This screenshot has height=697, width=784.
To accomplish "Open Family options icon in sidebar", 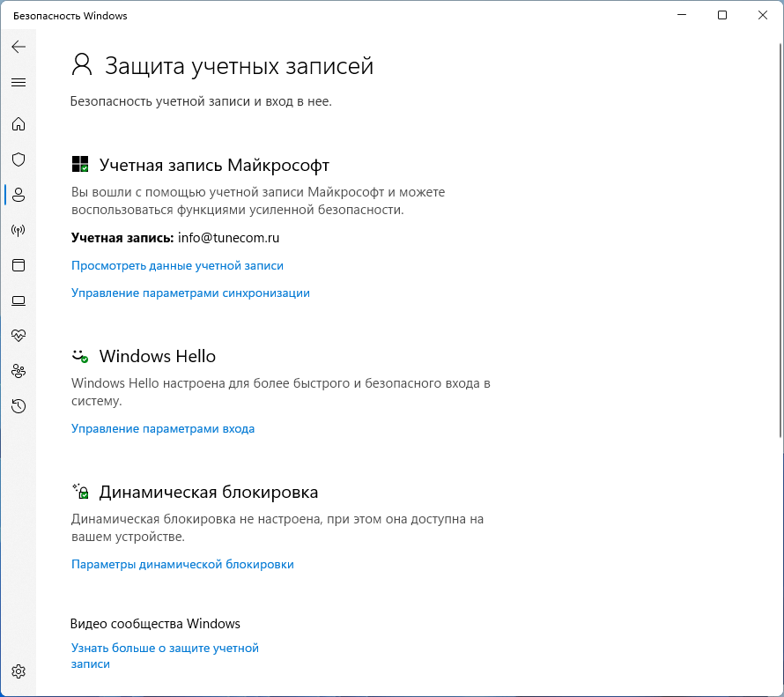I will (18, 371).
